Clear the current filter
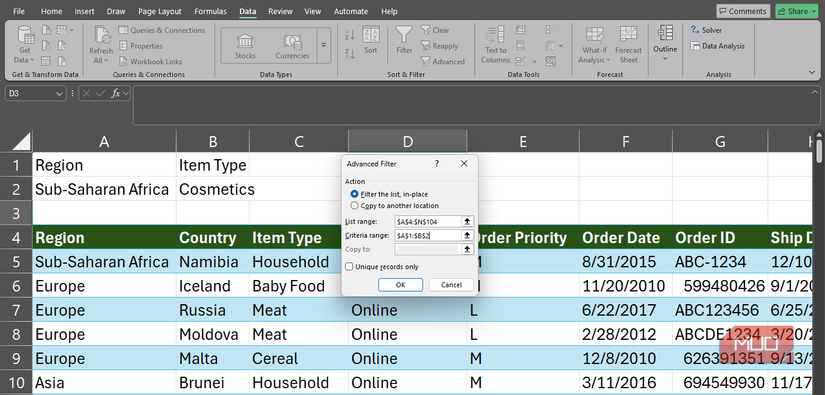The image size is (825, 395). click(435, 31)
